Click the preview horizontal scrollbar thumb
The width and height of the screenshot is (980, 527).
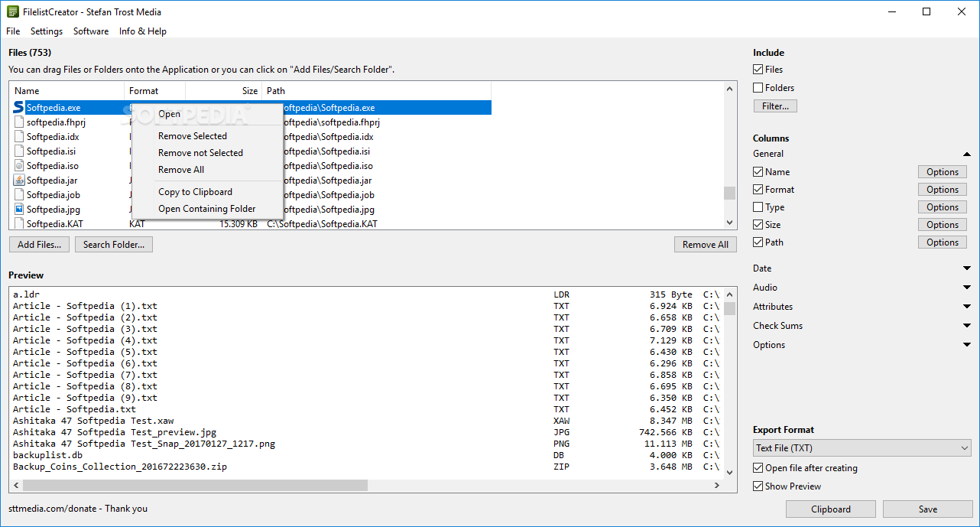[195, 486]
